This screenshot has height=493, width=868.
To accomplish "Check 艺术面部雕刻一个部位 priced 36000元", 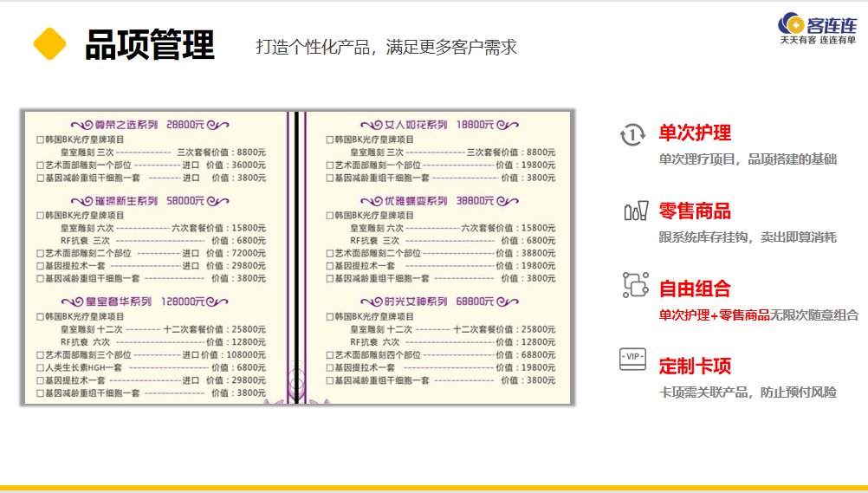I will [40, 165].
